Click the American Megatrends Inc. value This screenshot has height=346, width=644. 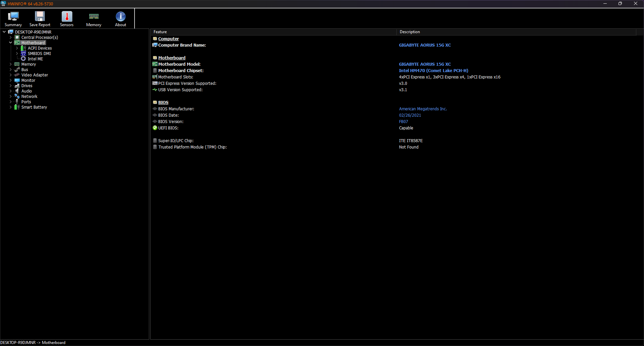423,109
